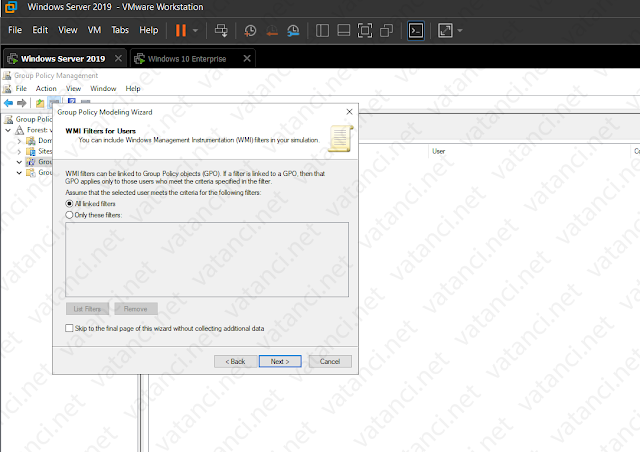Collapse the highlighted Group Policy Modeling node
Viewport: 640px width, 452px height.
click(19, 162)
